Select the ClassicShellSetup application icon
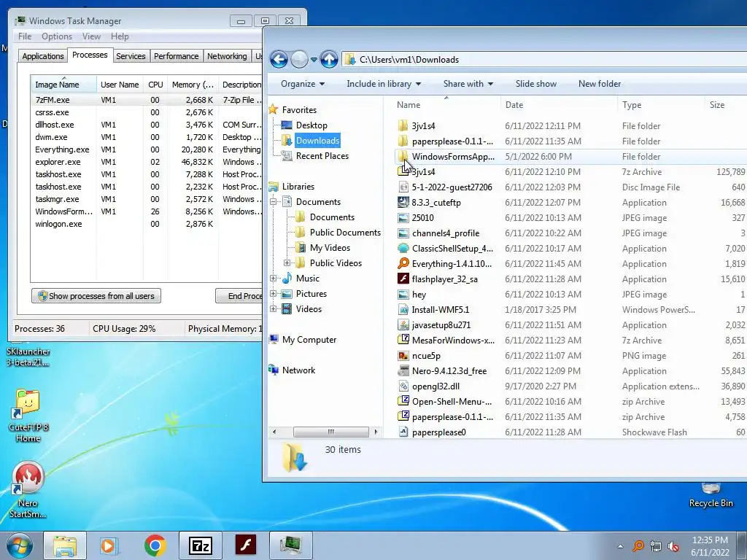Viewport: 747px width, 560px height. click(403, 248)
